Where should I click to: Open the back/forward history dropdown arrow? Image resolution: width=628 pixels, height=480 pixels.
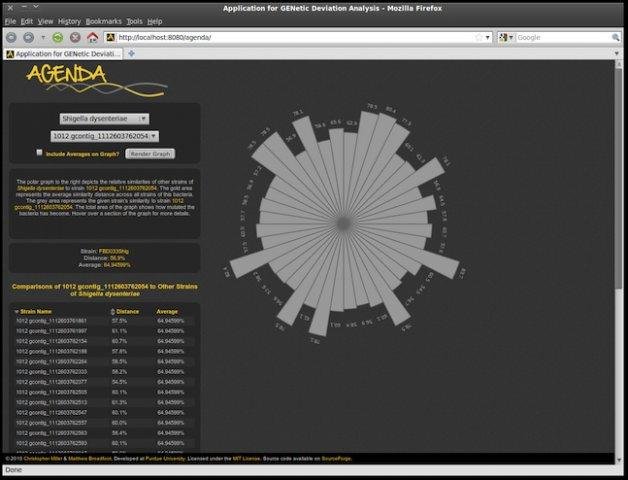[43, 38]
